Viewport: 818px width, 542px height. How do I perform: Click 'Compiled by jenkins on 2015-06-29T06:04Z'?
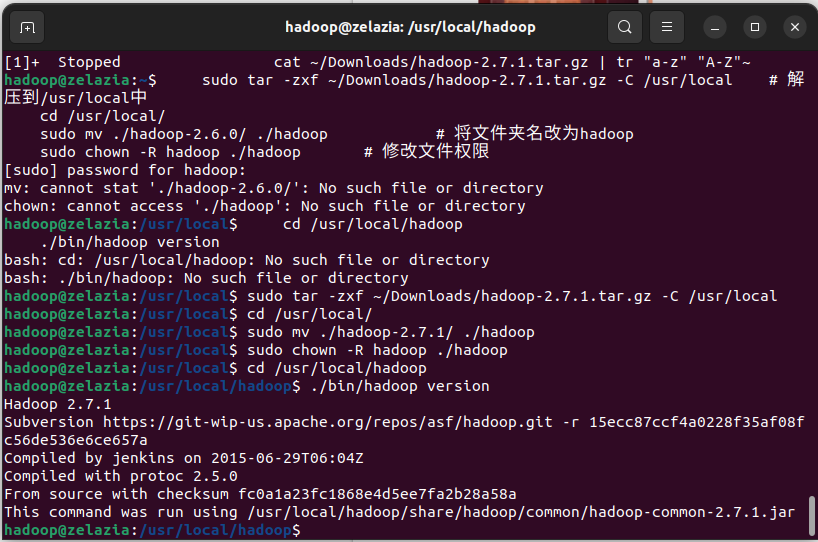pyautogui.click(x=184, y=458)
